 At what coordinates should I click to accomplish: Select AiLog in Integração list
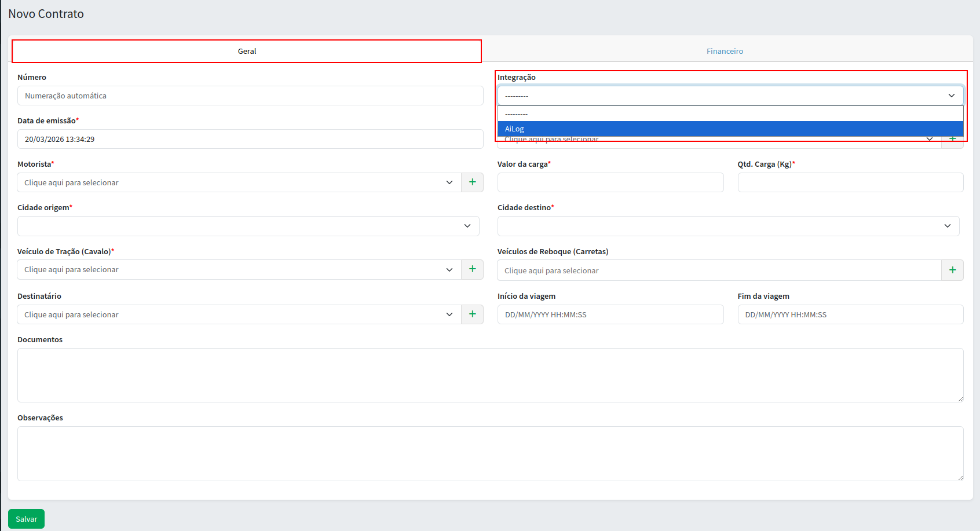tap(730, 129)
